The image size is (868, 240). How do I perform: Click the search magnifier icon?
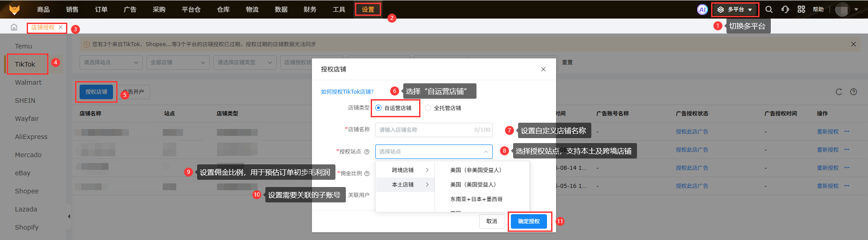click(x=769, y=10)
